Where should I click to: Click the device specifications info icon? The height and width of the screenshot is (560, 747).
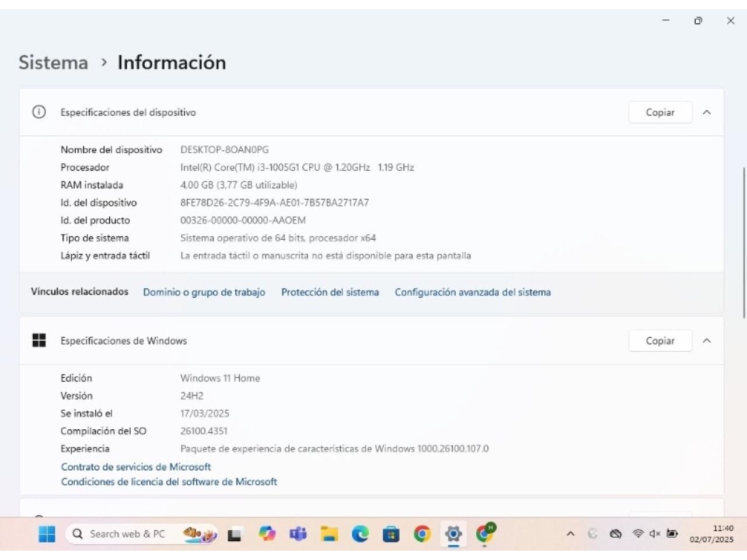tap(39, 112)
